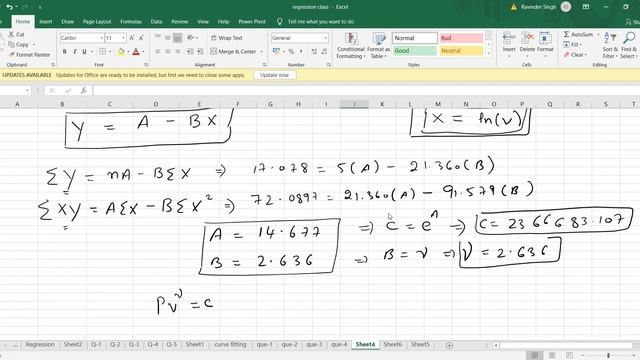Apply the Neutral cell style
This screenshot has width=640, height=360.
[x=461, y=51]
